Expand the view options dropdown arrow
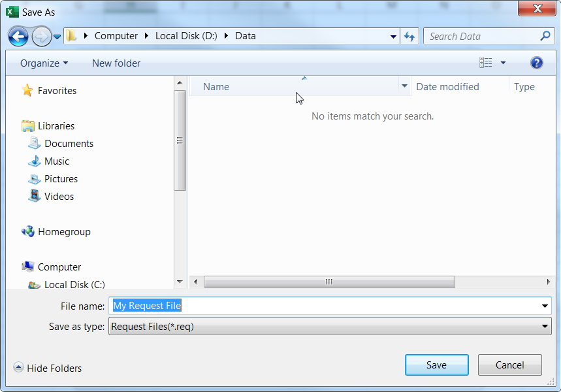 coord(503,63)
